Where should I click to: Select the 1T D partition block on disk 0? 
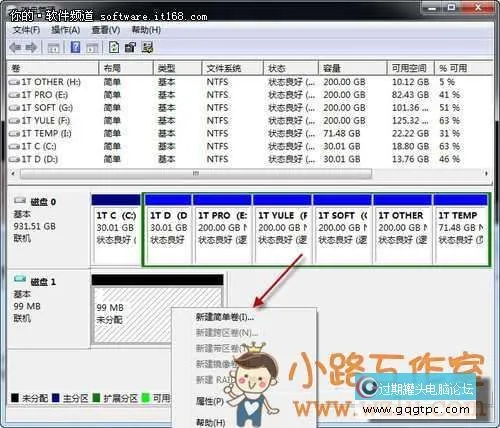[x=168, y=229]
